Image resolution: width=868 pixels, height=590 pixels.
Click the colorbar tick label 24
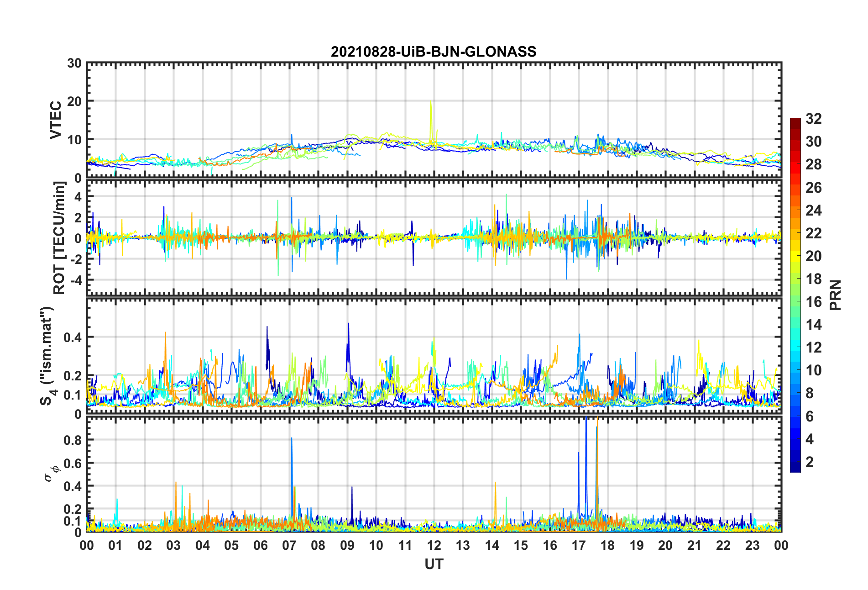coord(814,211)
